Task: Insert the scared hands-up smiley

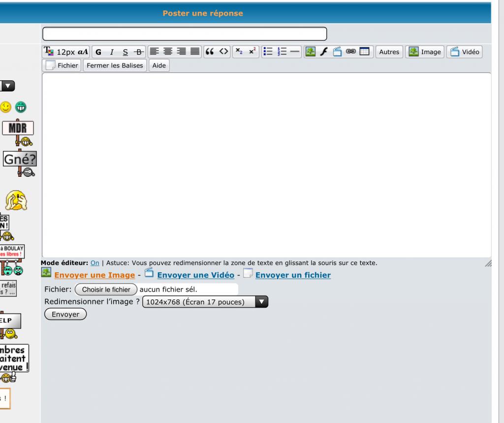Action: pyautogui.click(x=16, y=200)
